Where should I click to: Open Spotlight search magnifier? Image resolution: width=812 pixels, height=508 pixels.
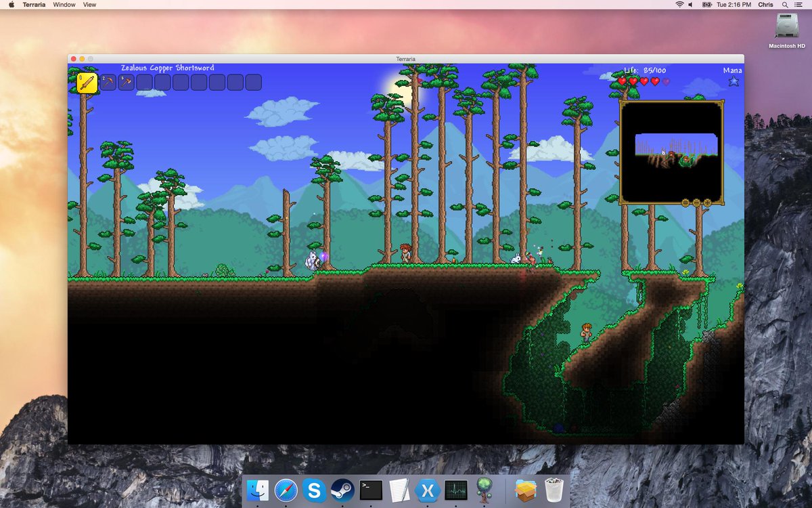[784, 5]
